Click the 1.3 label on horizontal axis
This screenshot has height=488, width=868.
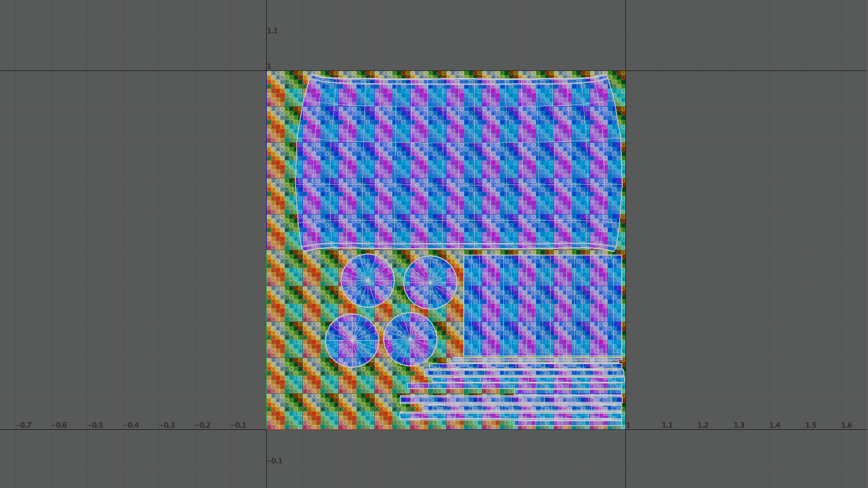click(x=739, y=425)
